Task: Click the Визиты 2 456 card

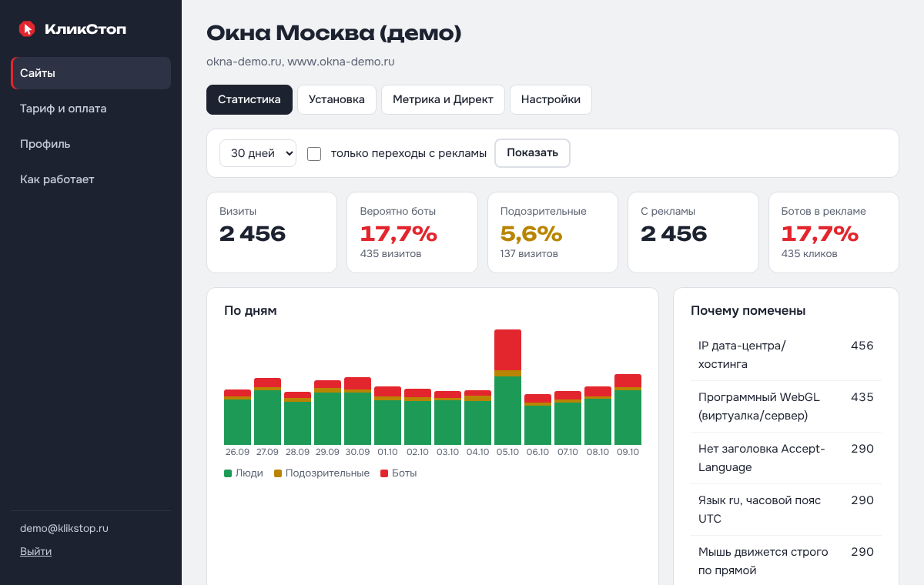Action: coord(272,232)
